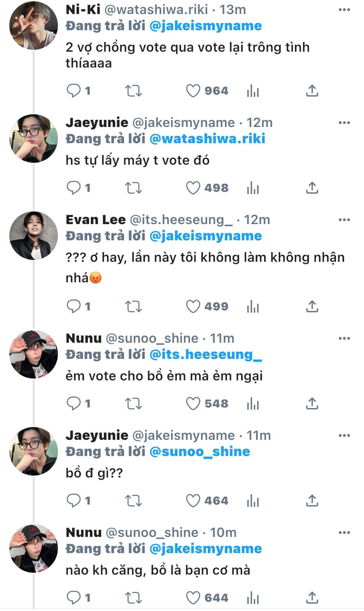
Task: Open Ni-Ki's profile avatar
Action: click(33, 26)
